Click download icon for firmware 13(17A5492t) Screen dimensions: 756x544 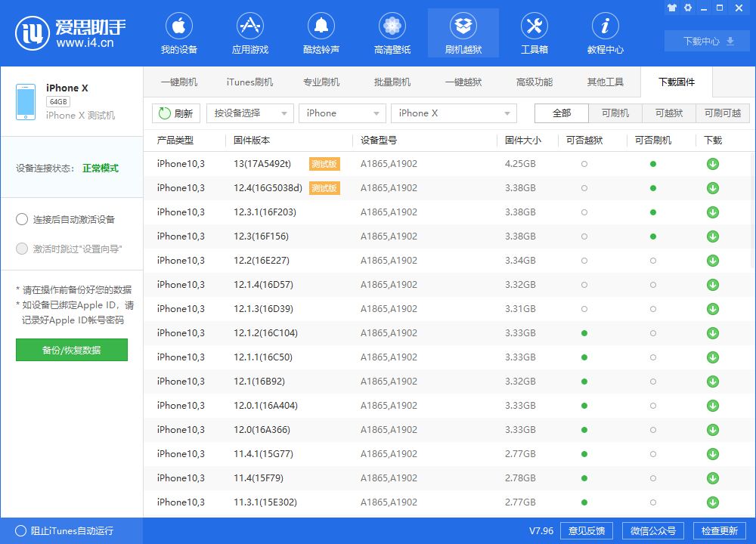tap(712, 164)
